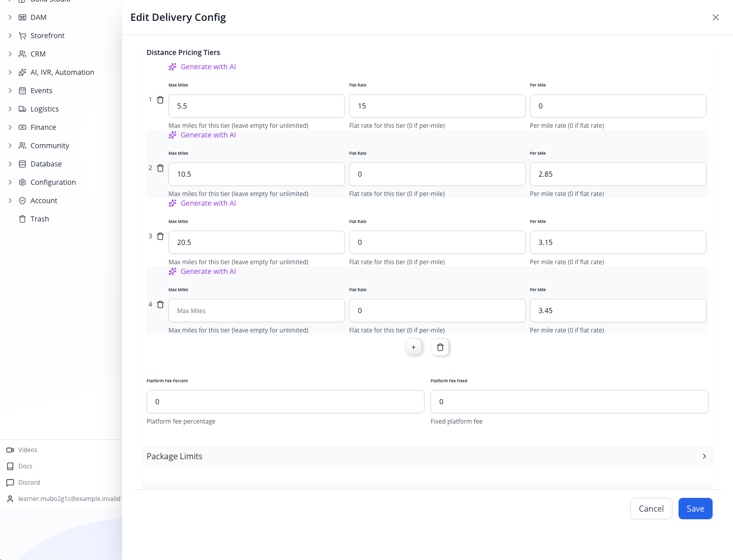Click Generate with AI above tier 1
The image size is (733, 560).
point(202,67)
